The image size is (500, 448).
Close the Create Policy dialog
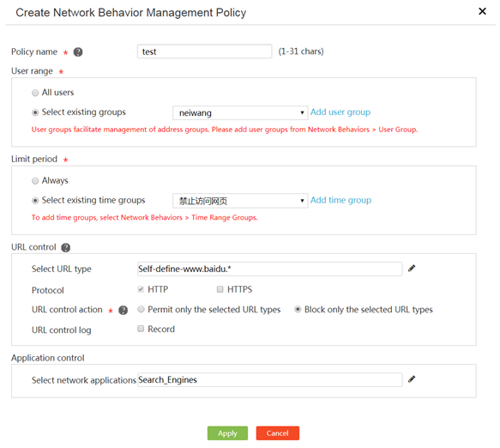tap(482, 11)
